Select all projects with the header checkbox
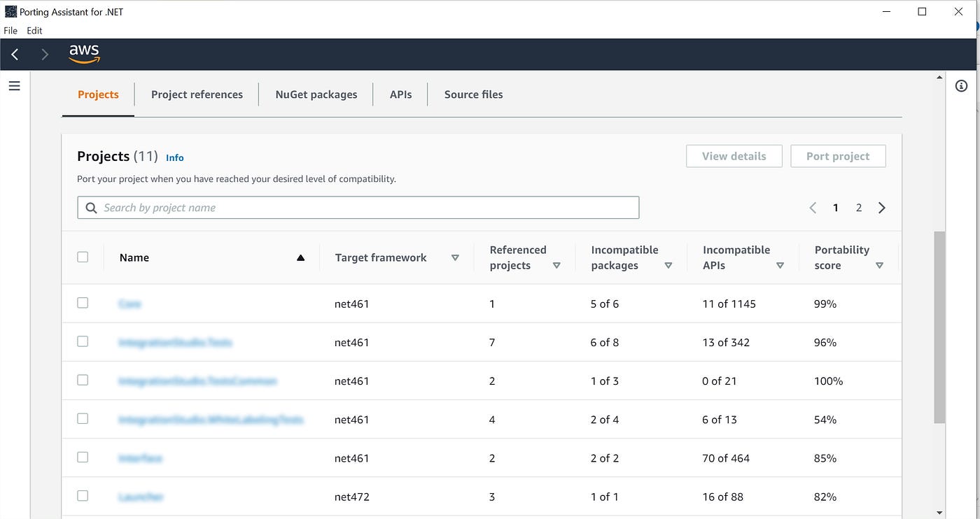Screen dimensions: 980x519 coord(83,257)
